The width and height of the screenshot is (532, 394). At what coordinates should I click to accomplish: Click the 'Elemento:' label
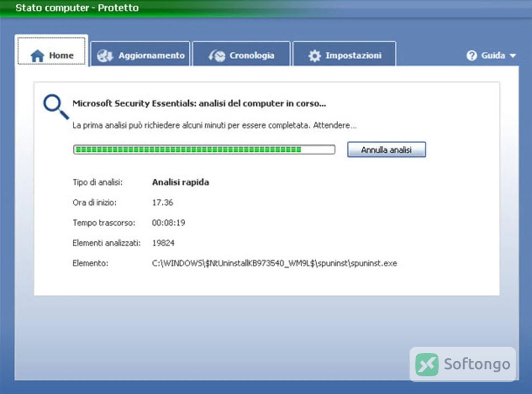[90, 263]
